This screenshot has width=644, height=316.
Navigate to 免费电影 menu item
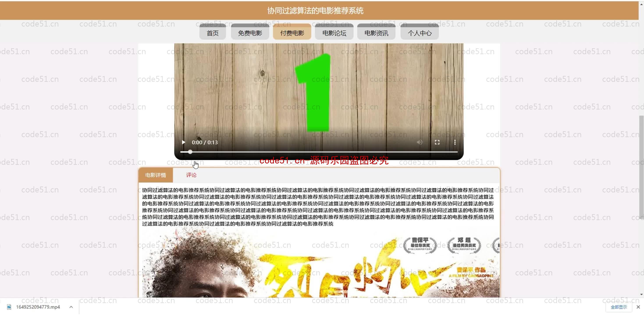(250, 33)
